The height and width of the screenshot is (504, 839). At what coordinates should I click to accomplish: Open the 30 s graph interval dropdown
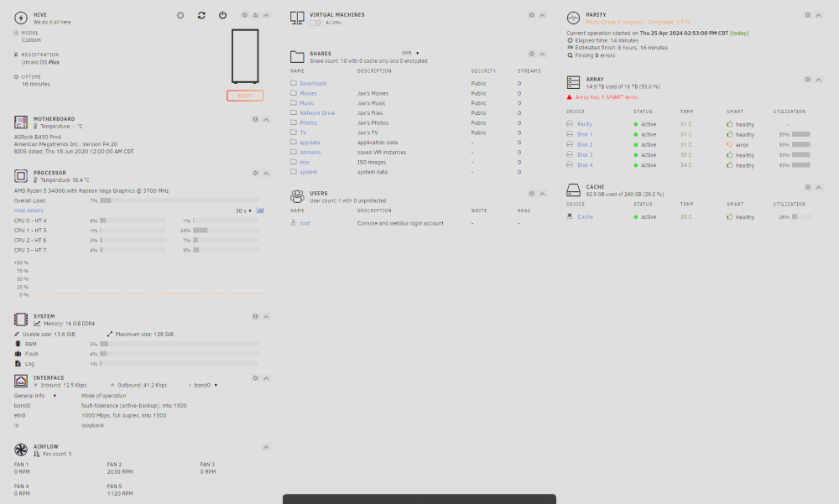coord(243,210)
